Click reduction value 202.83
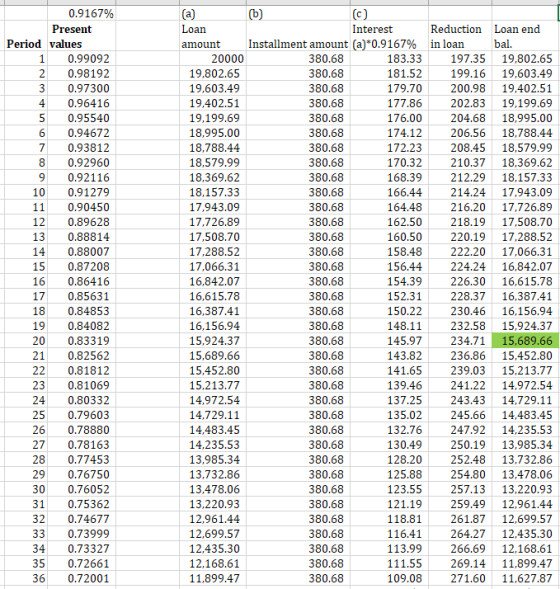The height and width of the screenshot is (589, 560). (468, 103)
